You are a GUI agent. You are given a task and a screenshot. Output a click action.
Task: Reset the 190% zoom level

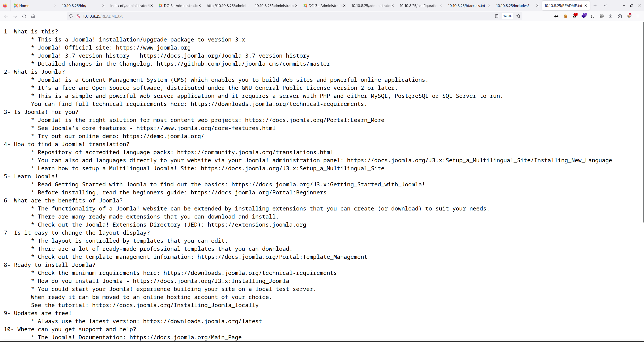507,16
